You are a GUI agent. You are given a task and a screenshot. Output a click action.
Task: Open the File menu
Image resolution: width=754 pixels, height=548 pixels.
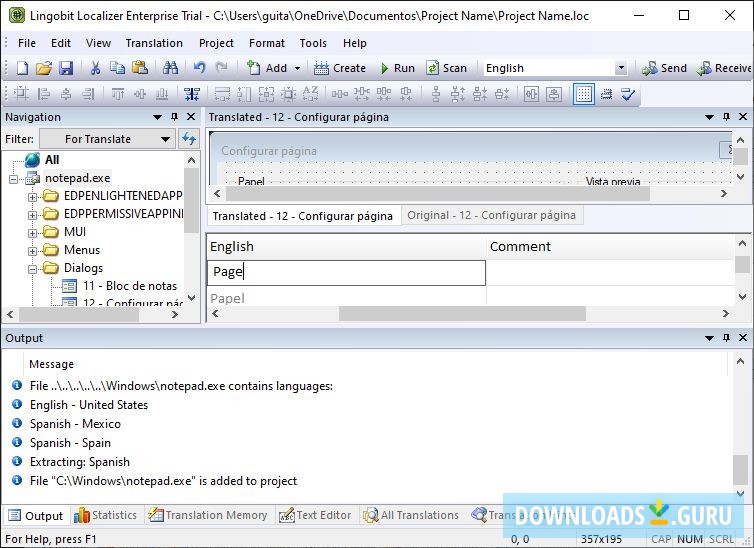(x=26, y=43)
